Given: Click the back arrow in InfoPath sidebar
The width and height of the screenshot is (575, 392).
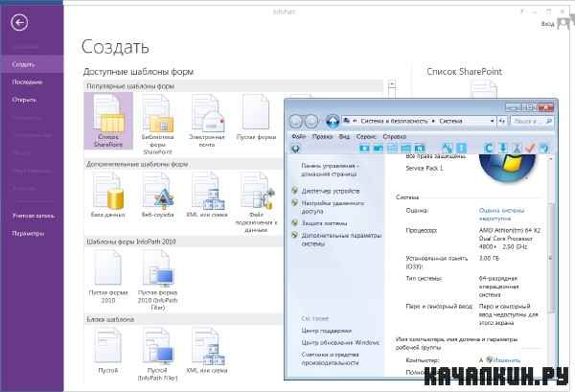Looking at the screenshot, I should (19, 22).
